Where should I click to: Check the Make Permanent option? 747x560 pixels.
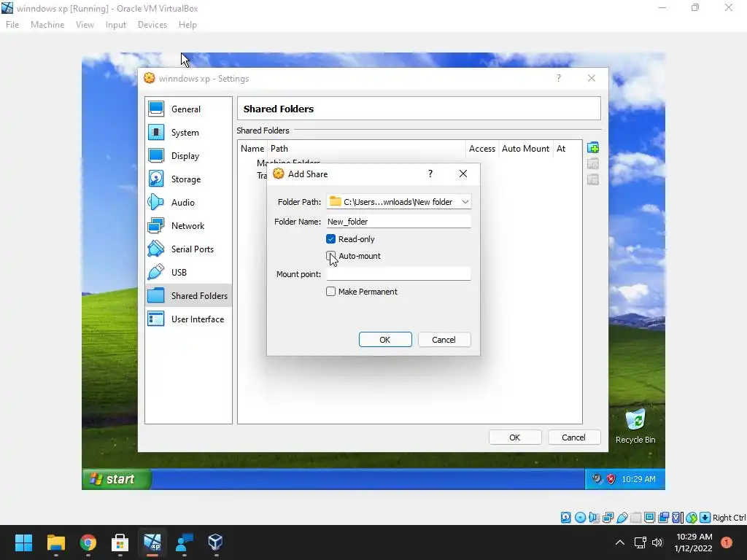(x=330, y=292)
